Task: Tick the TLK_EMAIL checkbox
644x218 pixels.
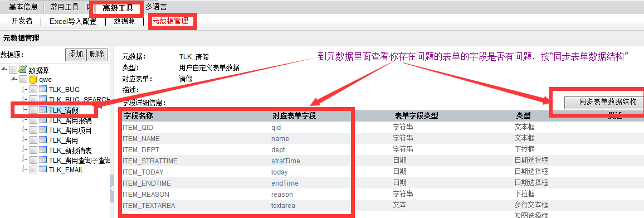Action: (x=33, y=169)
